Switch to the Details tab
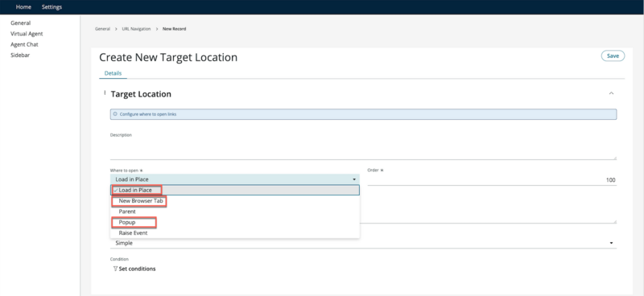The image size is (644, 296). pyautogui.click(x=113, y=73)
